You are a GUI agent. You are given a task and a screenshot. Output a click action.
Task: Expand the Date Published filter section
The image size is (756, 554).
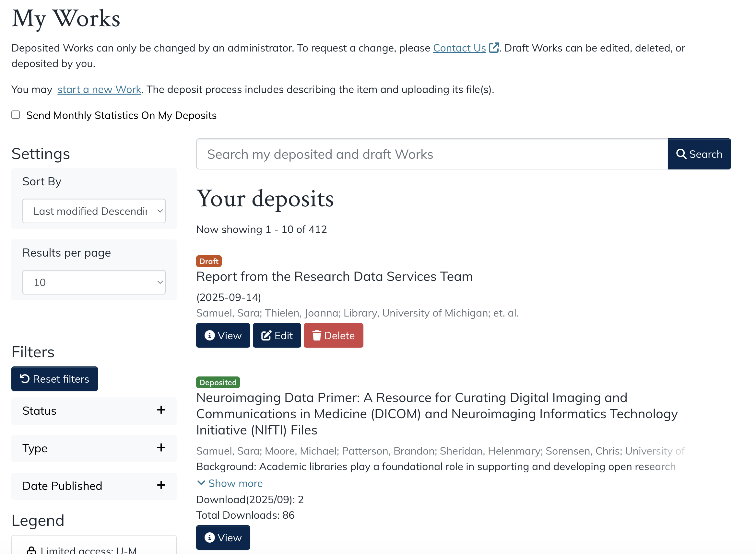point(161,486)
